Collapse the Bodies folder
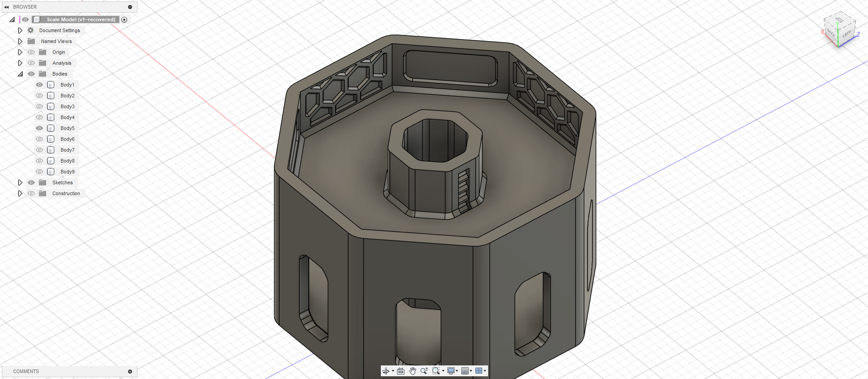The image size is (868, 379). point(20,74)
